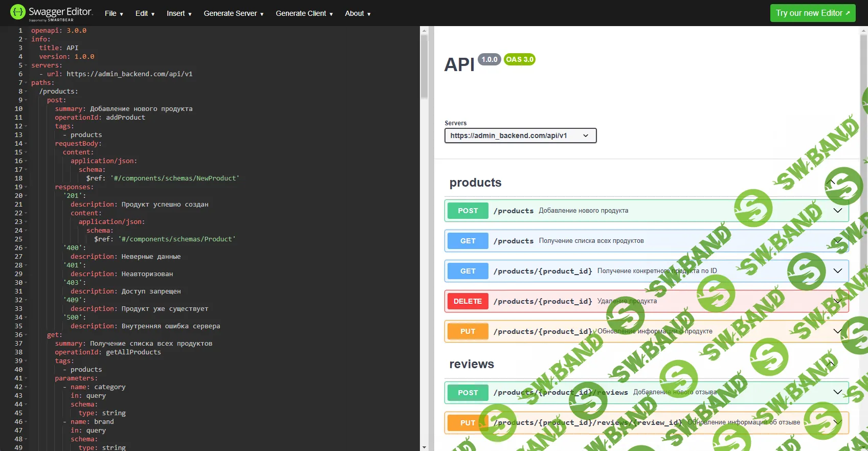868x451 pixels.
Task: Click the PUT badge for review update
Action: point(468,423)
